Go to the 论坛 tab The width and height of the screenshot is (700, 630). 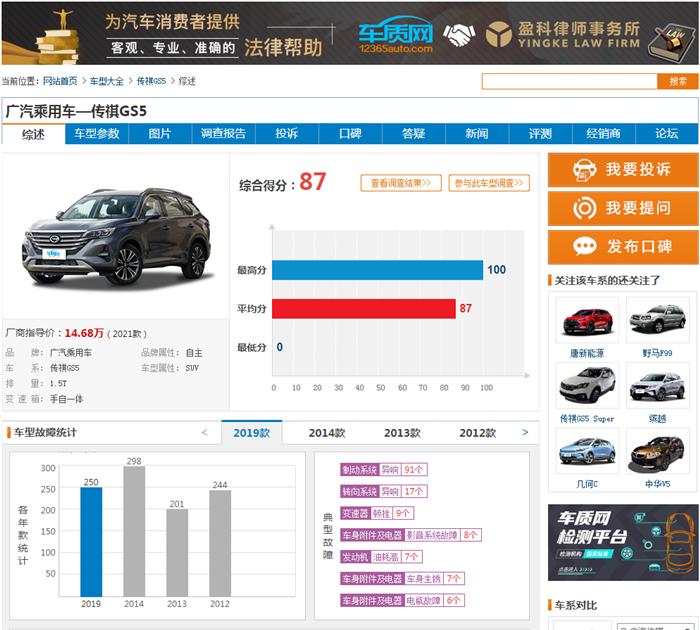click(667, 134)
